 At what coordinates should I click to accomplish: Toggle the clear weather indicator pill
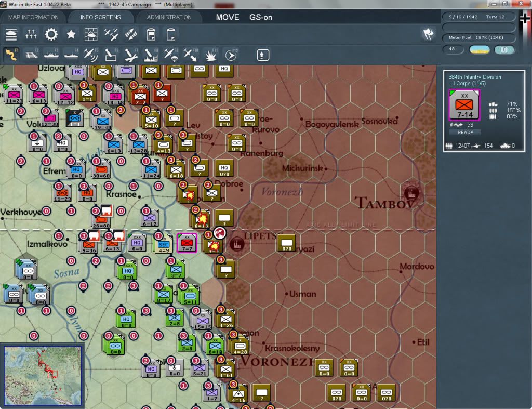479,49
